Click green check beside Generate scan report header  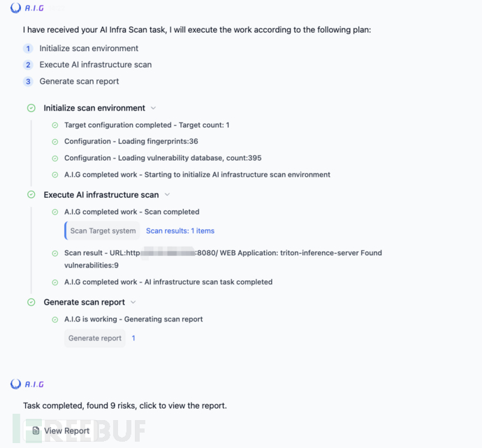pos(31,302)
